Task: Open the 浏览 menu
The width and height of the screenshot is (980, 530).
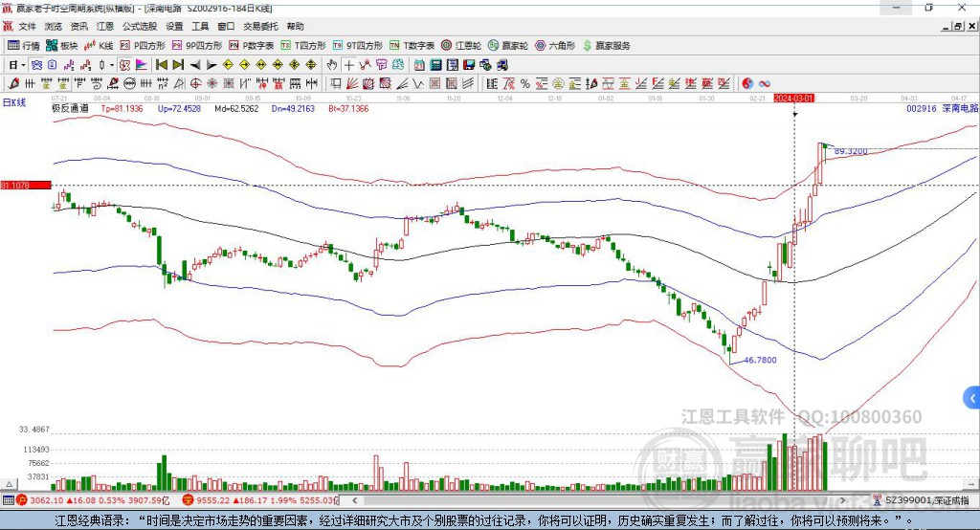Action: [54, 26]
